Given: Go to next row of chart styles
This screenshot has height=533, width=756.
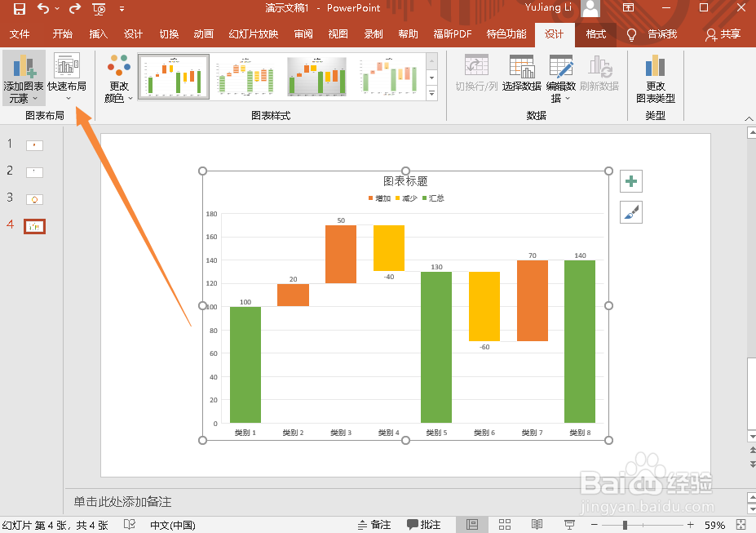Looking at the screenshot, I should (432, 78).
